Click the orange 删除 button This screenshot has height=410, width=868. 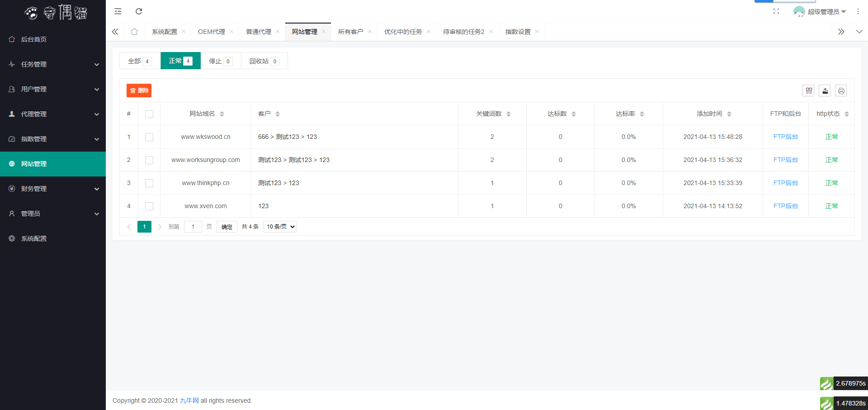point(139,91)
